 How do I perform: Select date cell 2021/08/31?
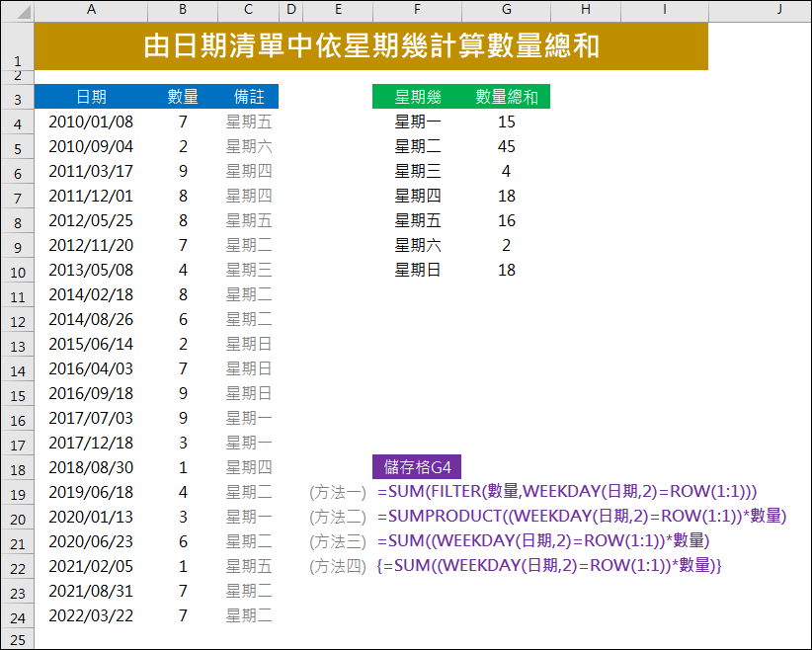click(91, 591)
